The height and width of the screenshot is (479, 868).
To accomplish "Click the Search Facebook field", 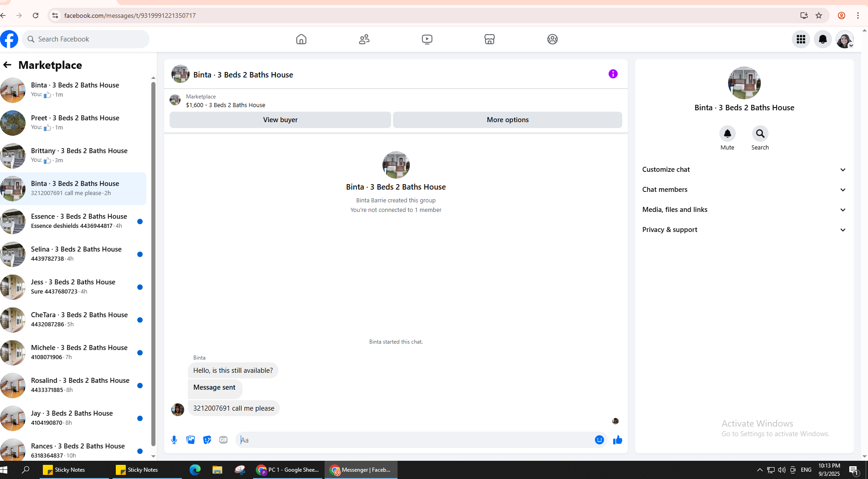I will pyautogui.click(x=86, y=39).
